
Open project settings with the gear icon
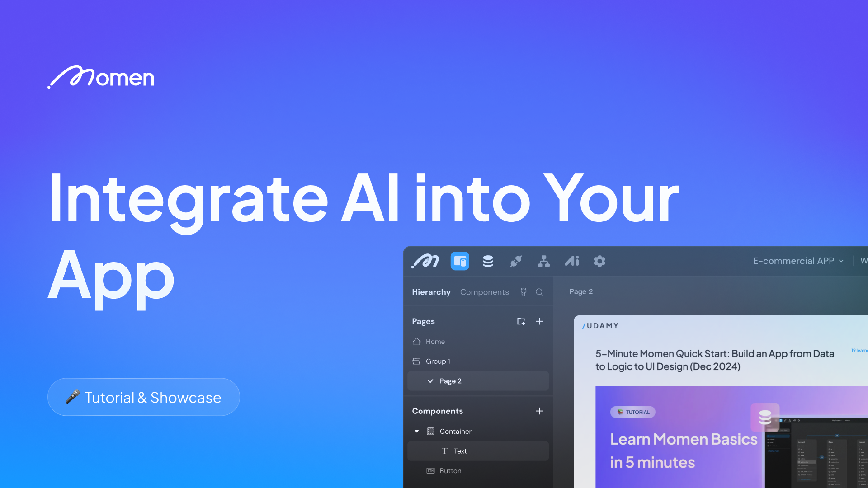tap(600, 261)
